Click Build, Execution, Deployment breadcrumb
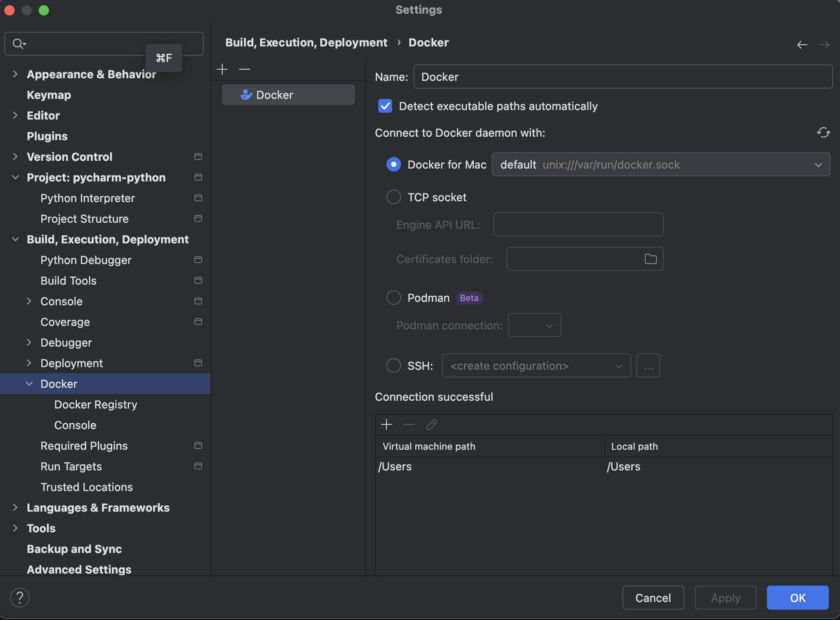The width and height of the screenshot is (840, 620). click(307, 42)
